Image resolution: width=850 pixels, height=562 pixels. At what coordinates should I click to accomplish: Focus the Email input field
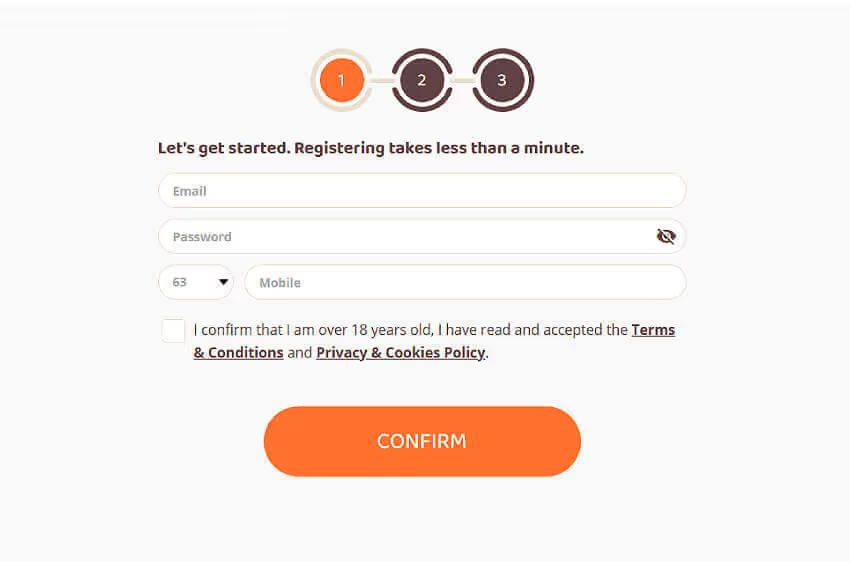tap(421, 190)
